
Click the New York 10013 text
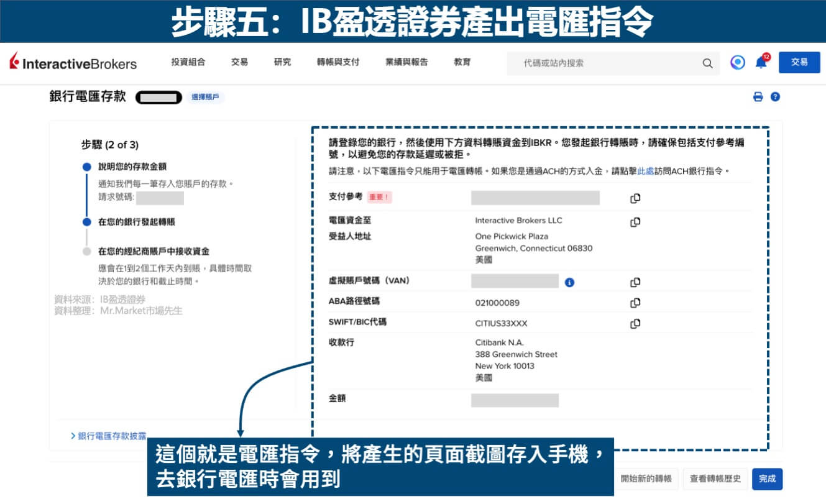click(x=505, y=366)
